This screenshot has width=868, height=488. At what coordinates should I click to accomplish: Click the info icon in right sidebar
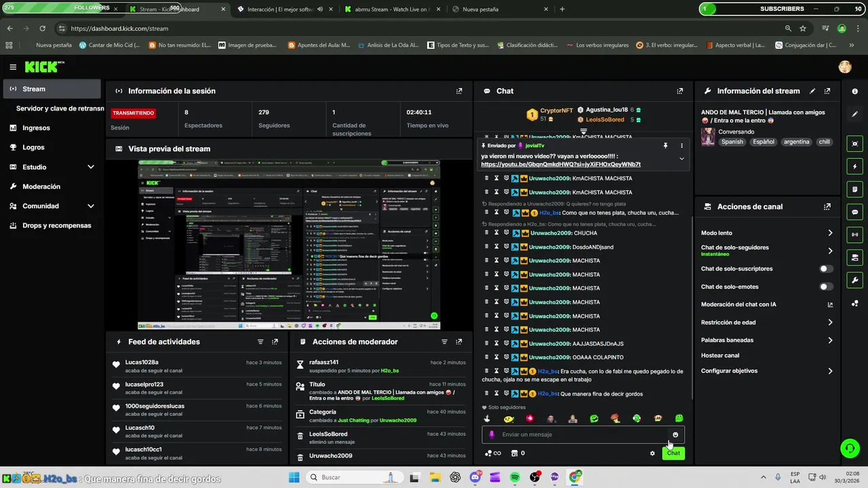pyautogui.click(x=854, y=91)
